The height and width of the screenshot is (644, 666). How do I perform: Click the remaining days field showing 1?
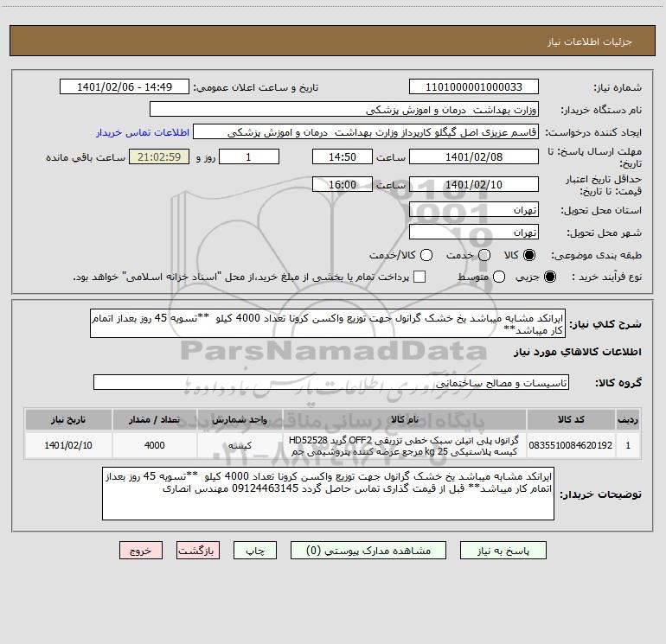[249, 156]
